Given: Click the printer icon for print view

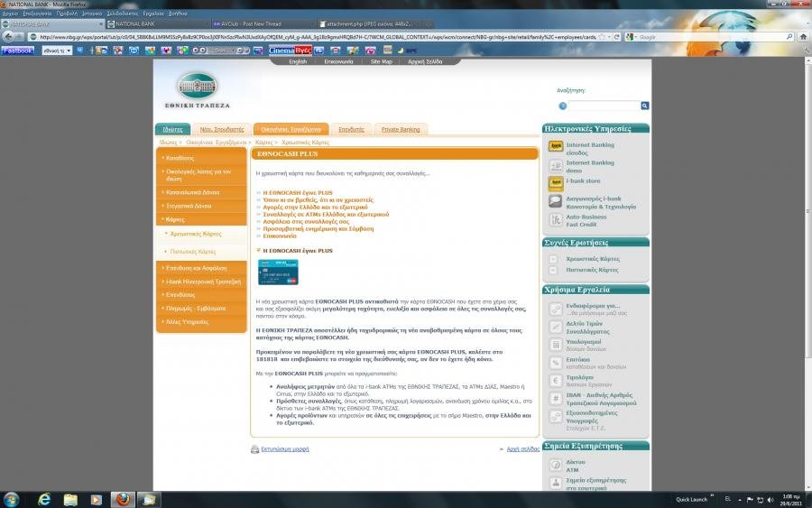Looking at the screenshot, I should tap(254, 449).
